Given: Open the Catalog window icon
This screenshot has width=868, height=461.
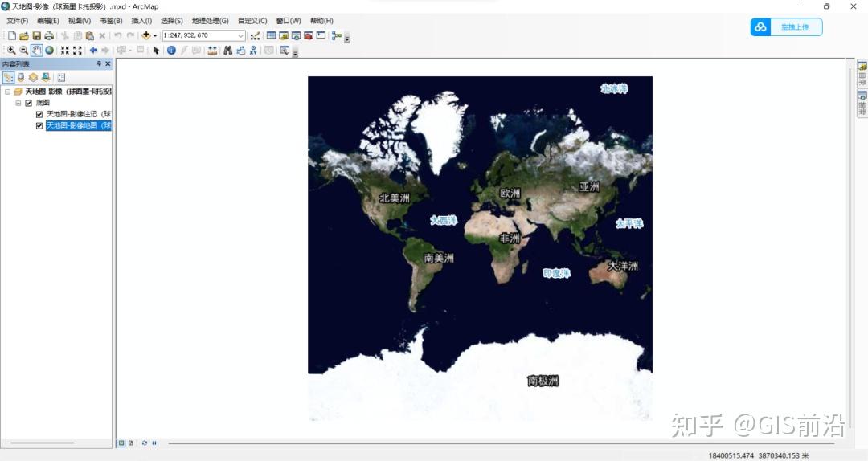Looking at the screenshot, I should [284, 35].
